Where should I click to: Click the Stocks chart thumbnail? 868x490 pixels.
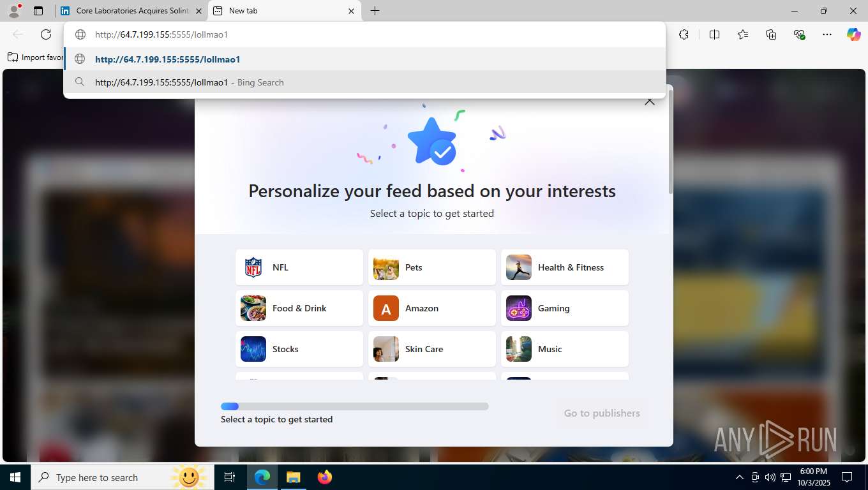(x=253, y=349)
